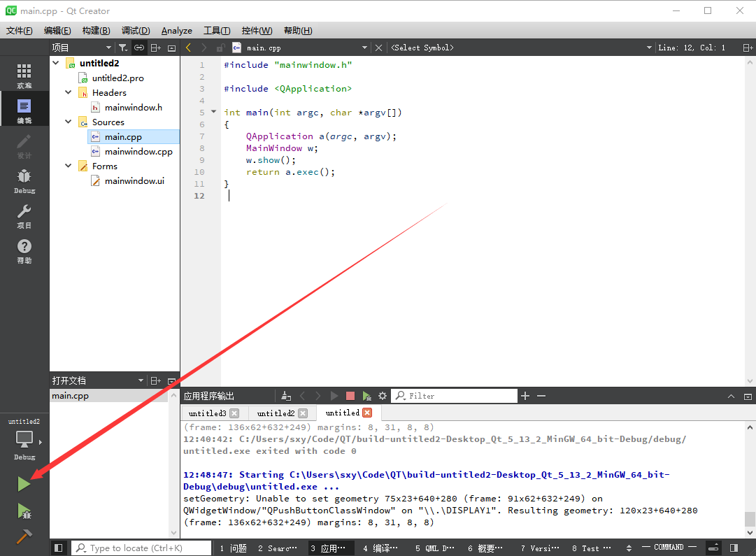756x556 pixels.
Task: Re-run the application from output toolbar
Action: click(x=334, y=396)
